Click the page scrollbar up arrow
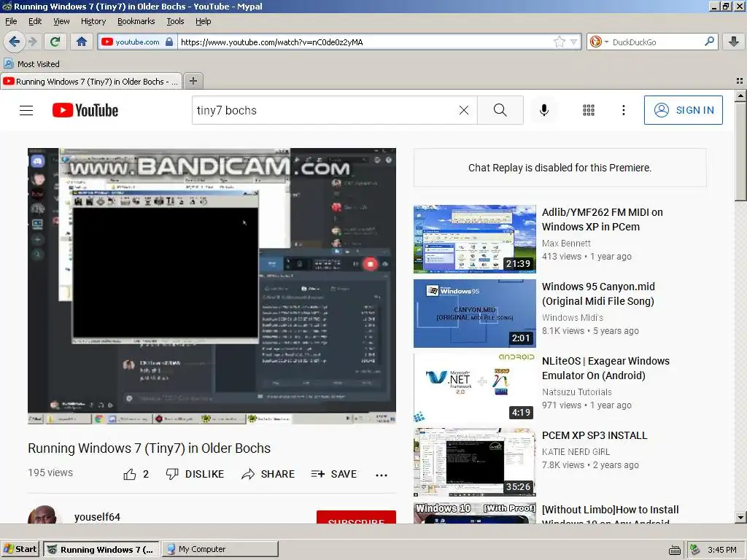 coord(740,96)
